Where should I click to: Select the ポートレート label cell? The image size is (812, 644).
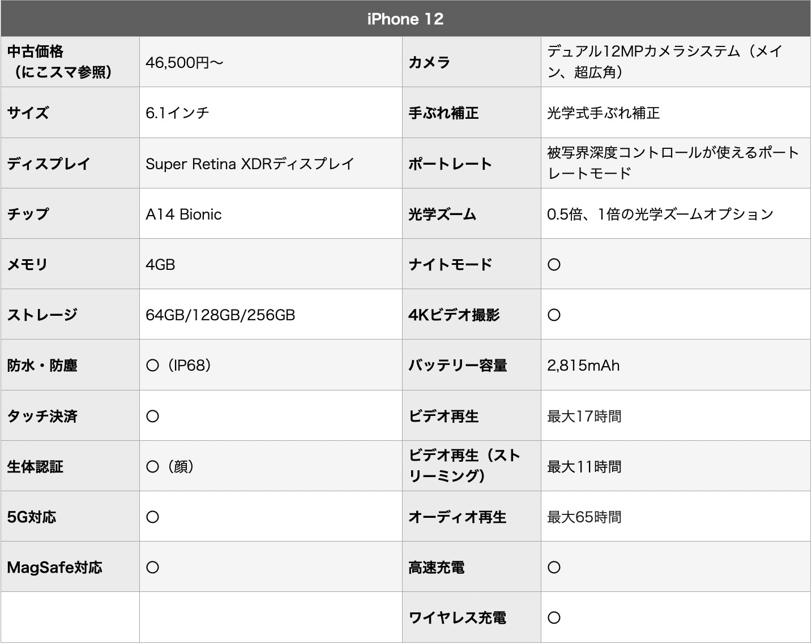pos(472,163)
